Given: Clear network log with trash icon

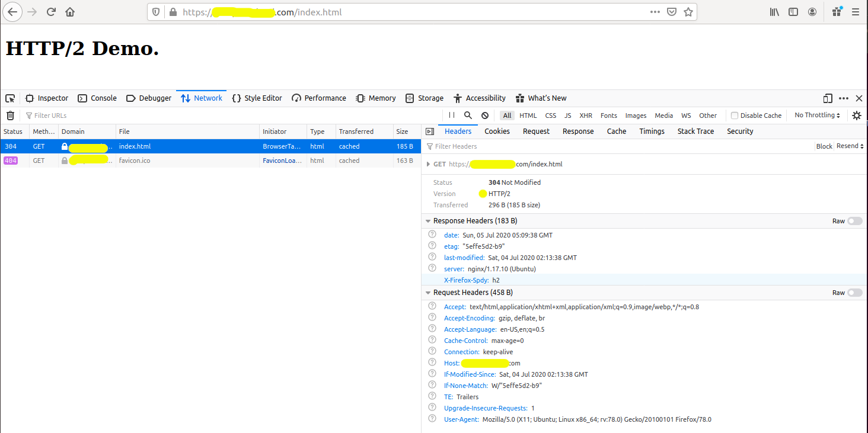Looking at the screenshot, I should pyautogui.click(x=10, y=116).
